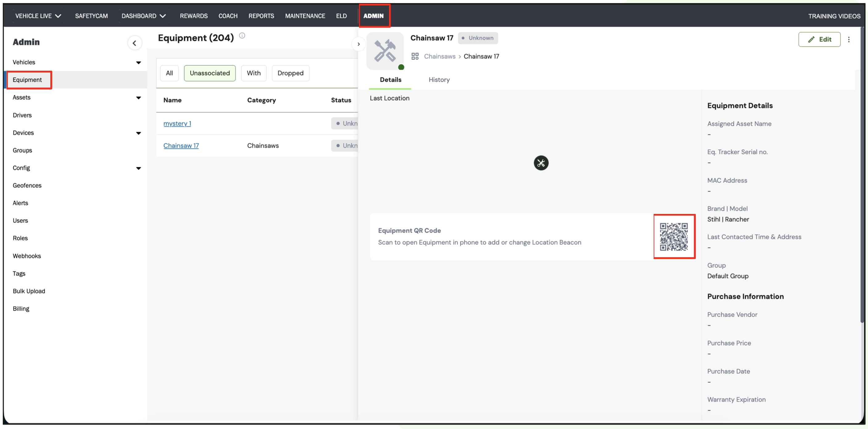Open the Maintenance menu in top bar
This screenshot has width=868, height=429.
[305, 16]
